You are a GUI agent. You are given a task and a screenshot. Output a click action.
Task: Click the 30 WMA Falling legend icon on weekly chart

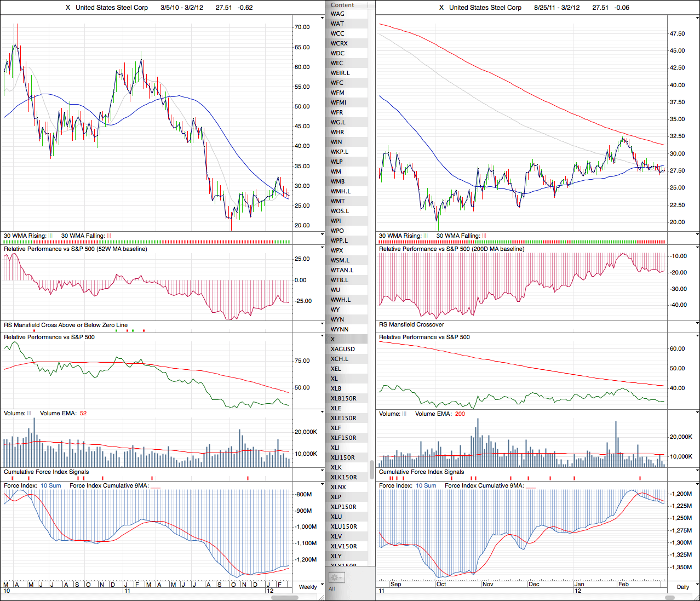point(108,236)
